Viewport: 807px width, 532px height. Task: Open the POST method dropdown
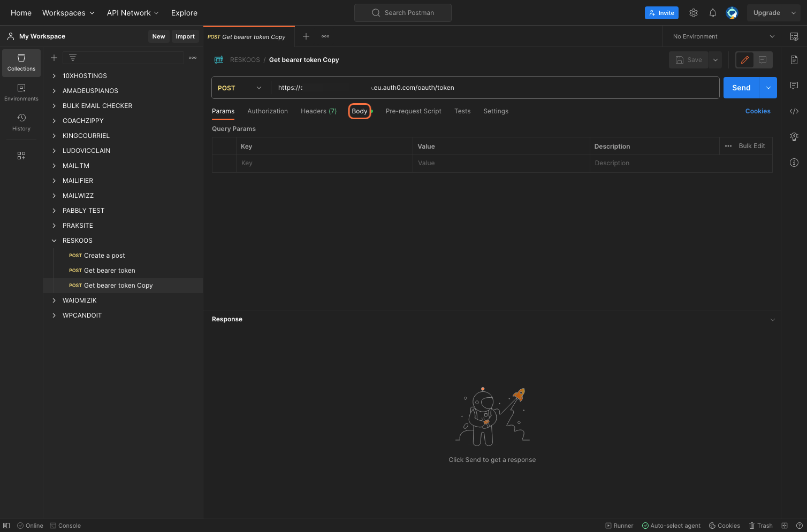241,88
